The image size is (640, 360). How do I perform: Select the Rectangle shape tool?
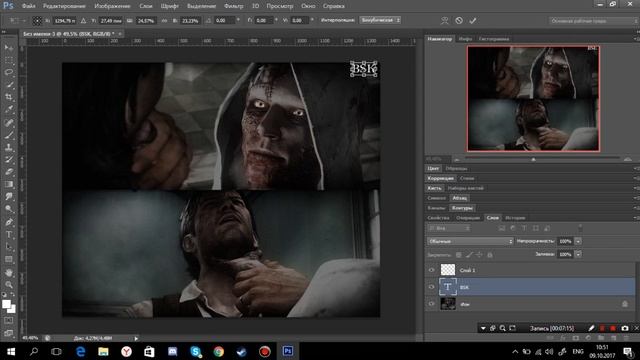9,259
